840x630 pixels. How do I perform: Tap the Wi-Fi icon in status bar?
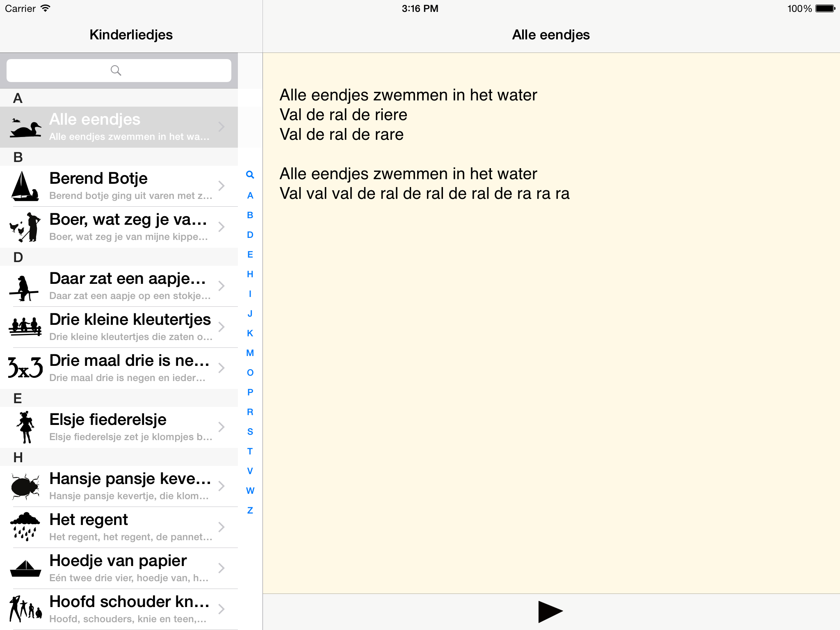click(x=45, y=9)
